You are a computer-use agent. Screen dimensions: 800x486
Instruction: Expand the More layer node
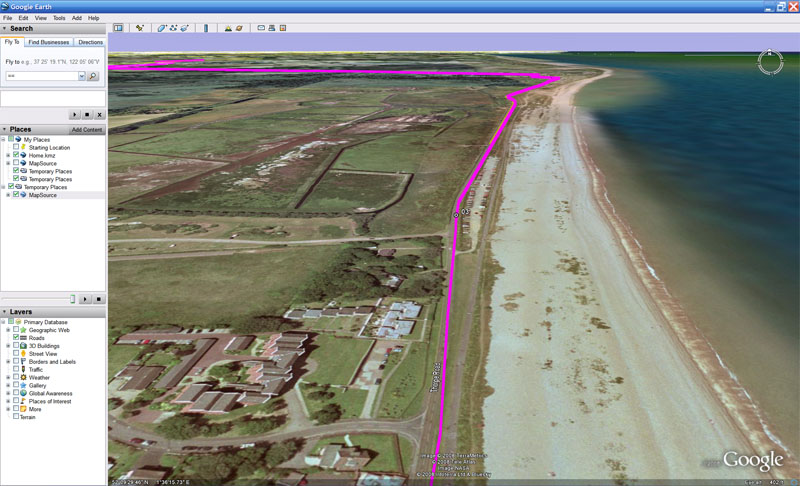coord(8,409)
